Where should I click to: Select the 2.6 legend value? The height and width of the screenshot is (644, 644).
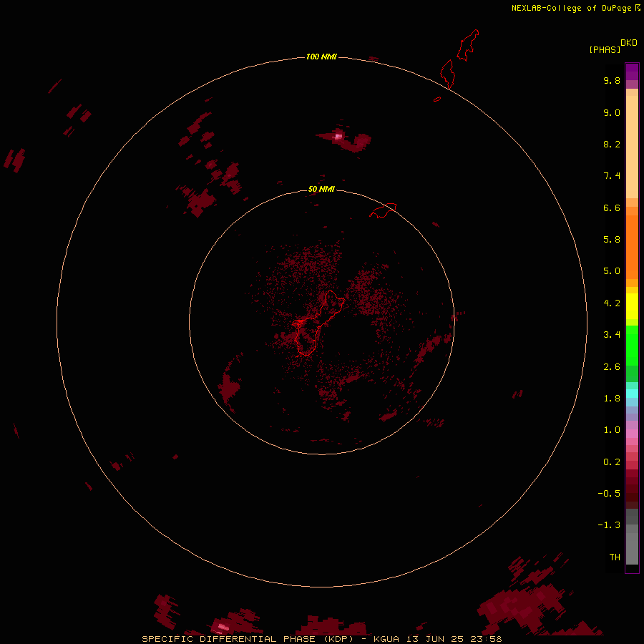(x=612, y=367)
